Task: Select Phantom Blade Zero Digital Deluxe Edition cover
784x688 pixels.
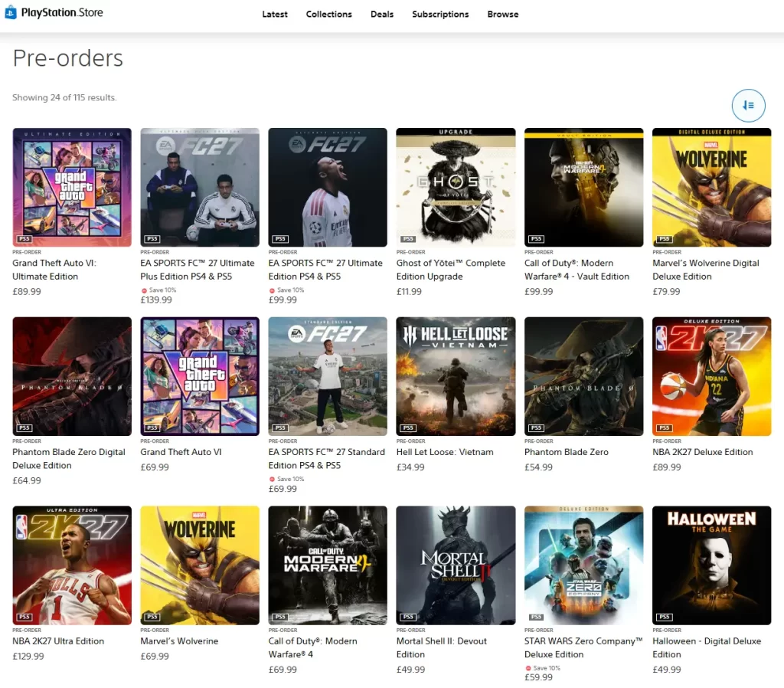Action: [x=72, y=376]
